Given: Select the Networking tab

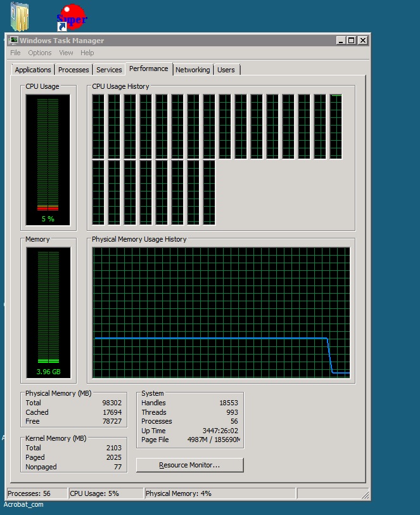Looking at the screenshot, I should 193,70.
